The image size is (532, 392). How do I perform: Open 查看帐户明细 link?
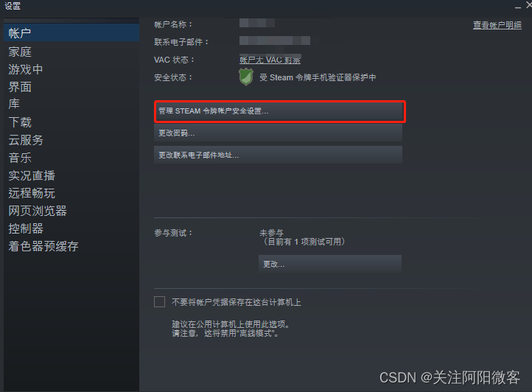pos(497,25)
